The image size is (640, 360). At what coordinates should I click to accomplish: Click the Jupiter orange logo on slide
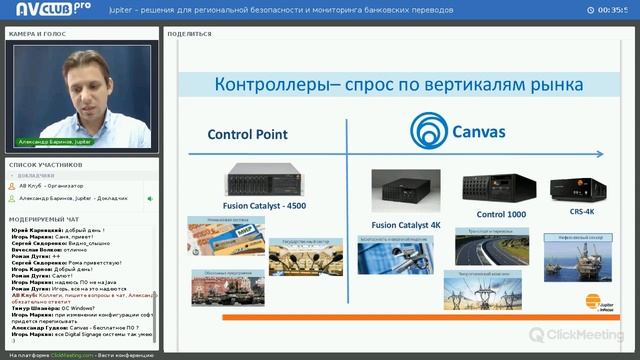(x=599, y=303)
